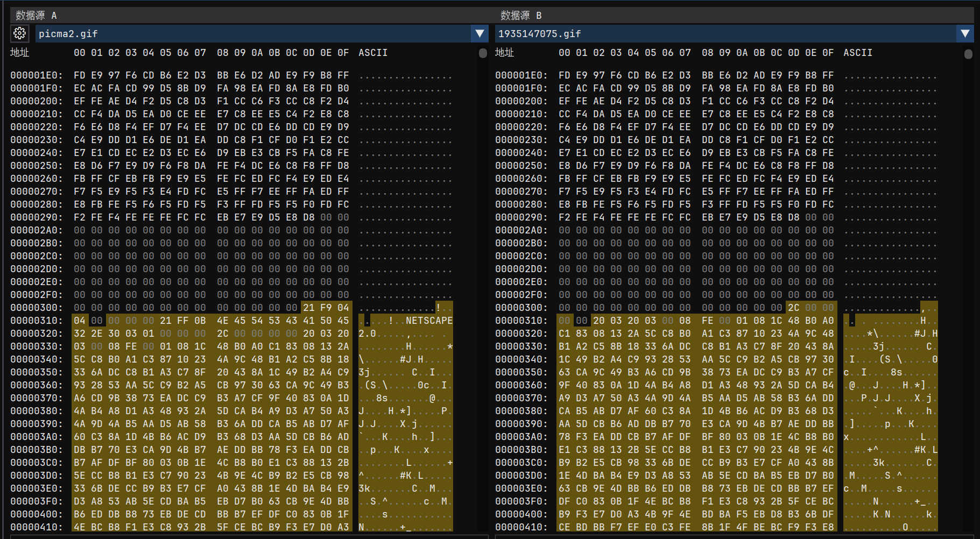Select address 00000240 in data source B

pyautogui.click(x=521, y=153)
